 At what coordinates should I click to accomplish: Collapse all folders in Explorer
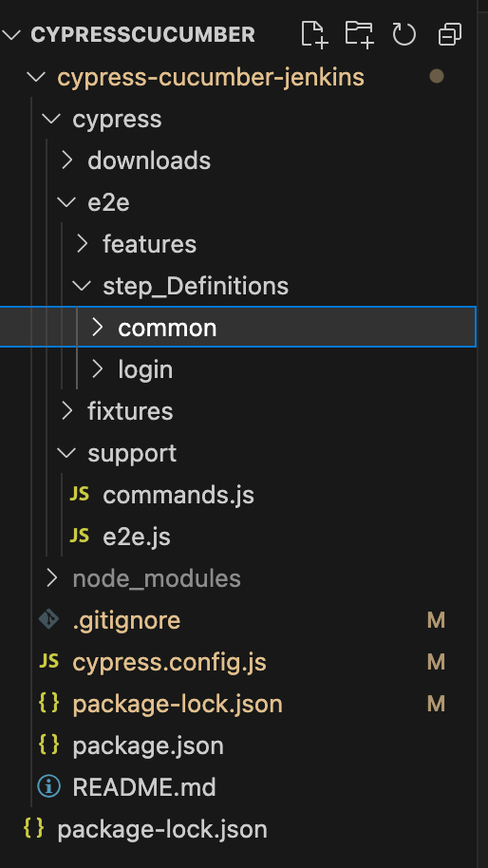tap(449, 34)
